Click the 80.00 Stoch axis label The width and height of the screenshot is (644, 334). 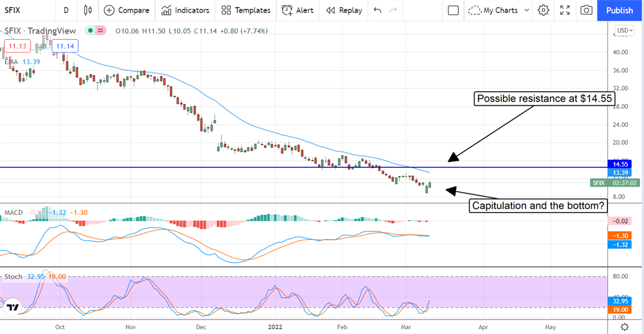620,277
